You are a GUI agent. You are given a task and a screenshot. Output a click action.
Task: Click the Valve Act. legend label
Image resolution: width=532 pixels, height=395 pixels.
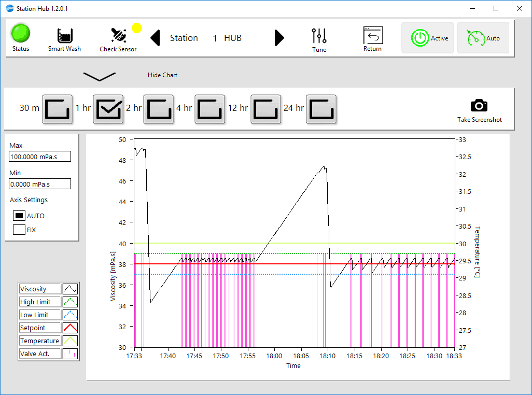point(40,354)
